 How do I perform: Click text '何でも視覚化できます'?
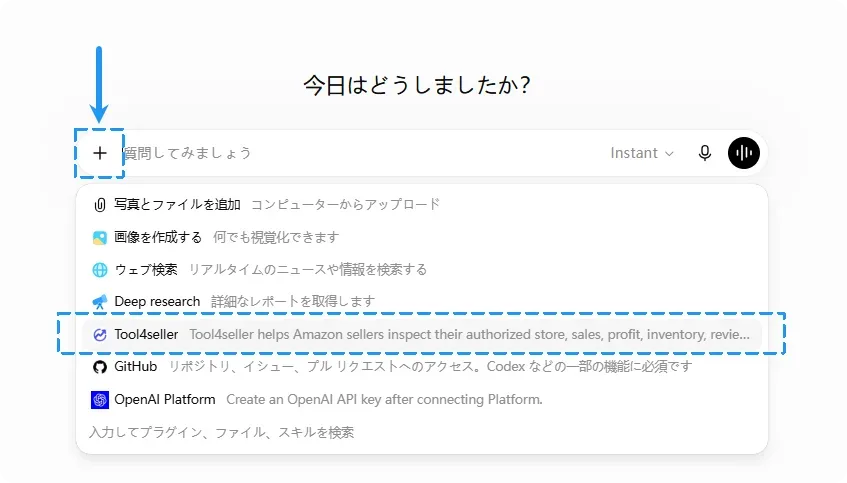[x=276, y=238]
